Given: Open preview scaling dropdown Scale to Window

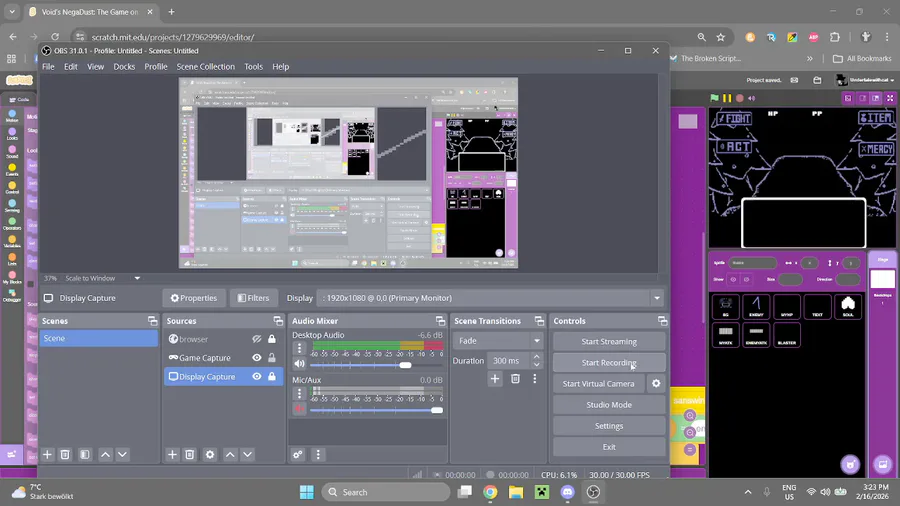Looking at the screenshot, I should coord(137,278).
